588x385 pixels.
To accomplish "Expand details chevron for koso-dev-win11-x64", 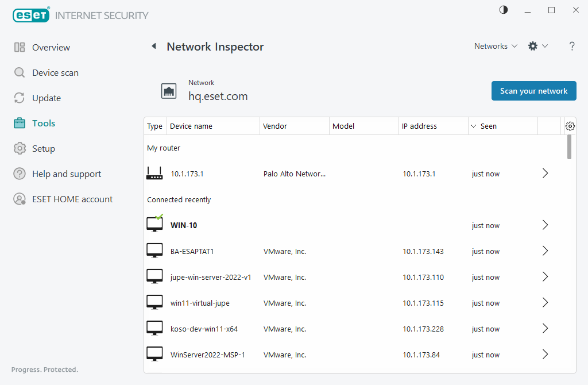I will [x=546, y=329].
